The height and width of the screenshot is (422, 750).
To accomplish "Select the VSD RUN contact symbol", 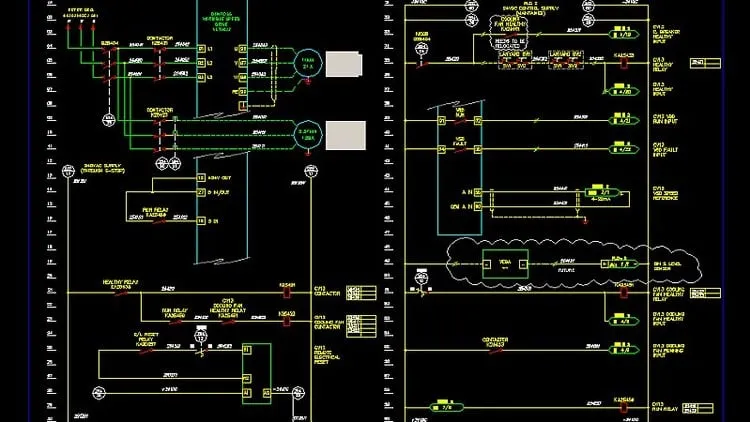I will [x=460, y=121].
